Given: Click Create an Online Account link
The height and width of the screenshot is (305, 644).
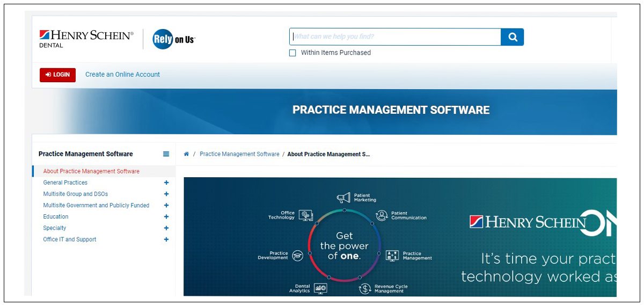Looking at the screenshot, I should tap(122, 75).
